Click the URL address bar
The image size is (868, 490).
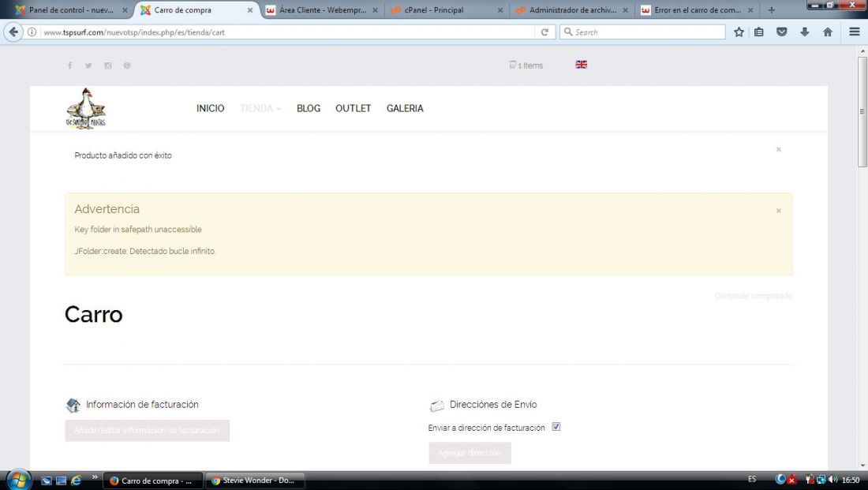pos(288,32)
